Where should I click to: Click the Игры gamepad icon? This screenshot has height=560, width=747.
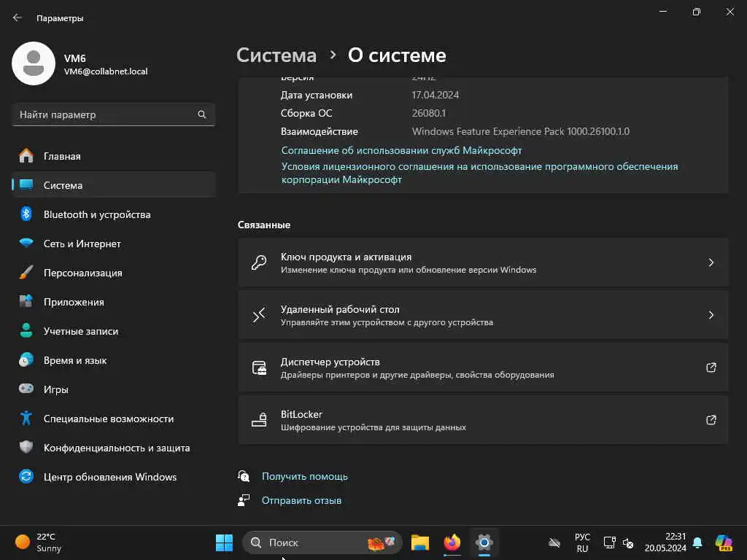click(x=26, y=389)
